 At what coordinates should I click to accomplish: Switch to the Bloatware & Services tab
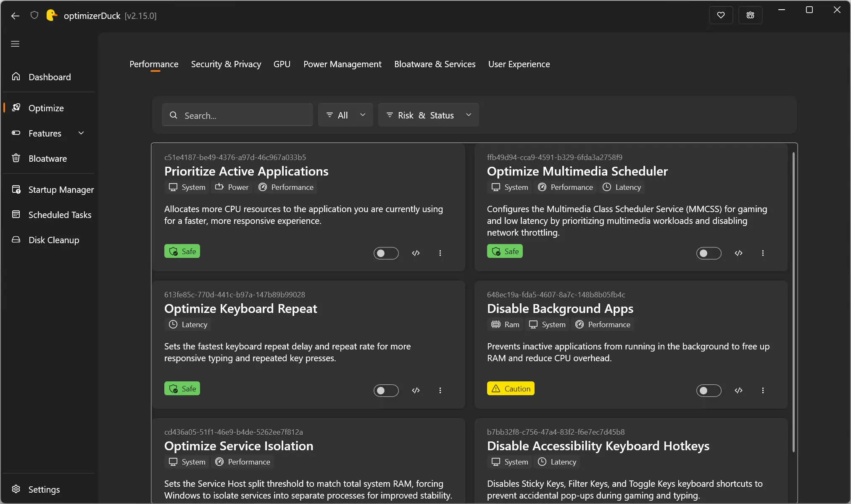(x=435, y=64)
